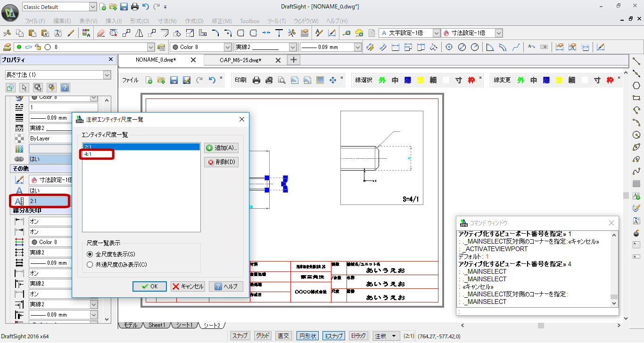Click the Hatch tool in the right toolbar
Image resolution: width=644 pixels, height=343 pixels.
tap(636, 183)
